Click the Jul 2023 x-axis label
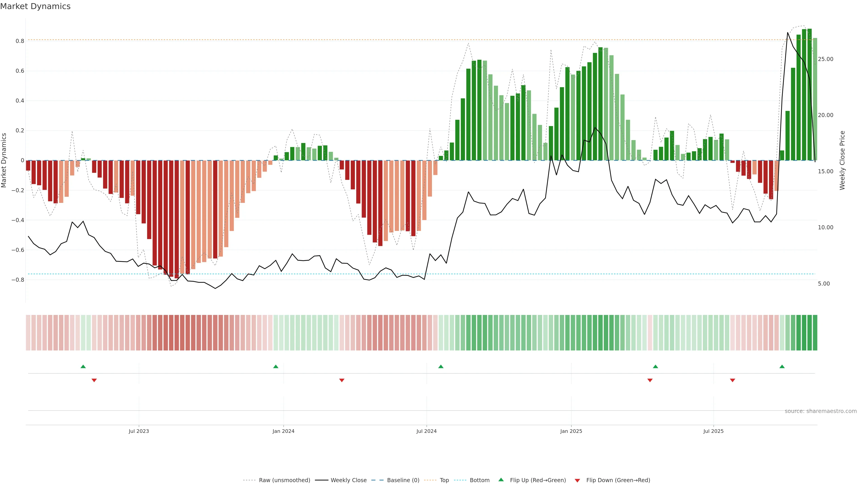This screenshot has width=868, height=488. click(139, 431)
